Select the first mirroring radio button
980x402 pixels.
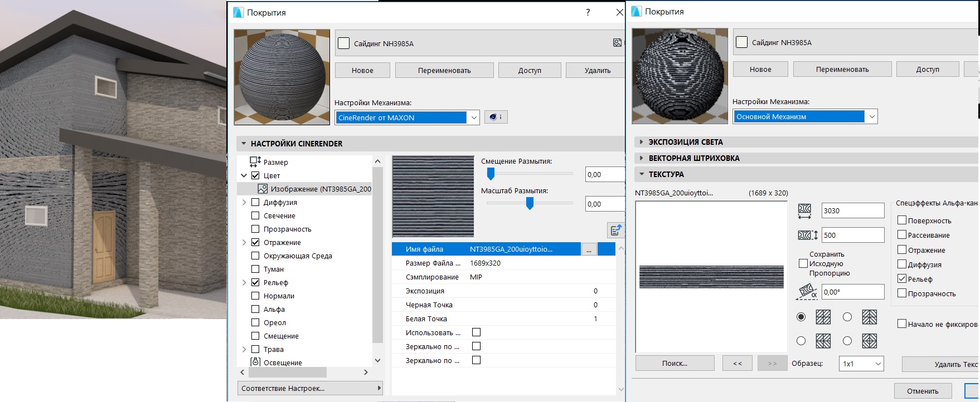(801, 317)
